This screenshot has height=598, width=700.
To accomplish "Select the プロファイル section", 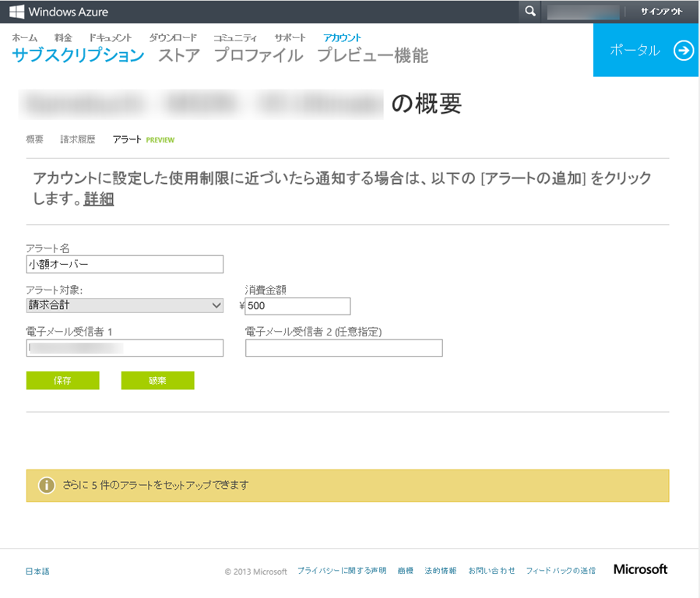I will click(259, 55).
